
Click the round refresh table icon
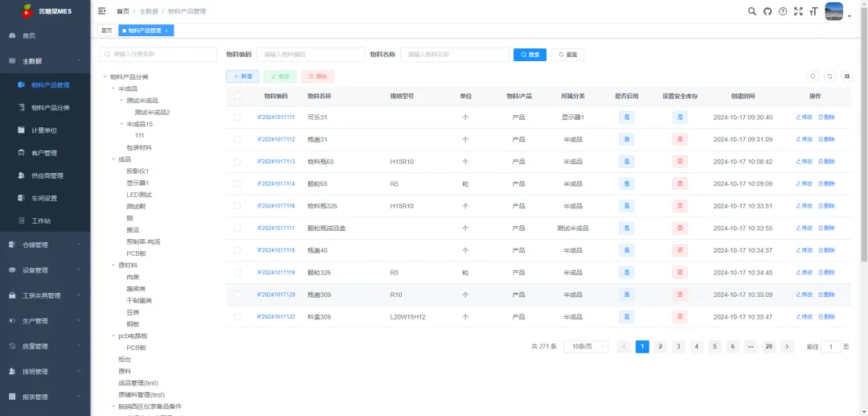(x=830, y=76)
